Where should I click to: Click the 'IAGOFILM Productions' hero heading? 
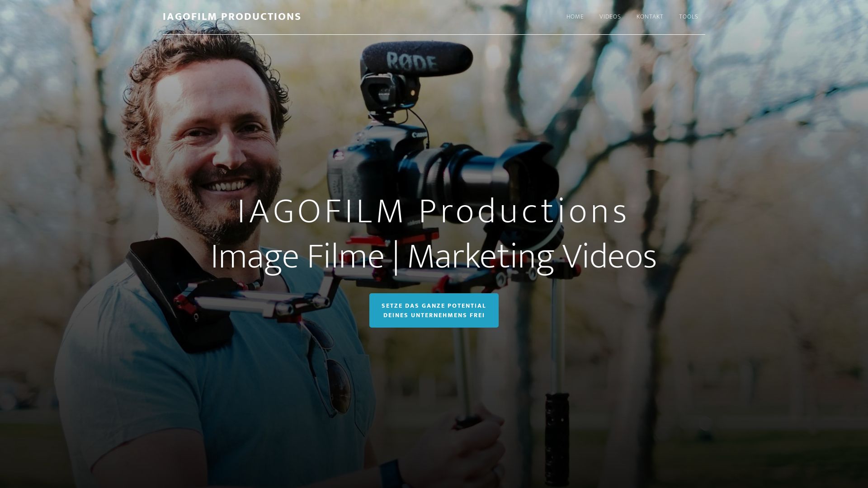tap(433, 211)
